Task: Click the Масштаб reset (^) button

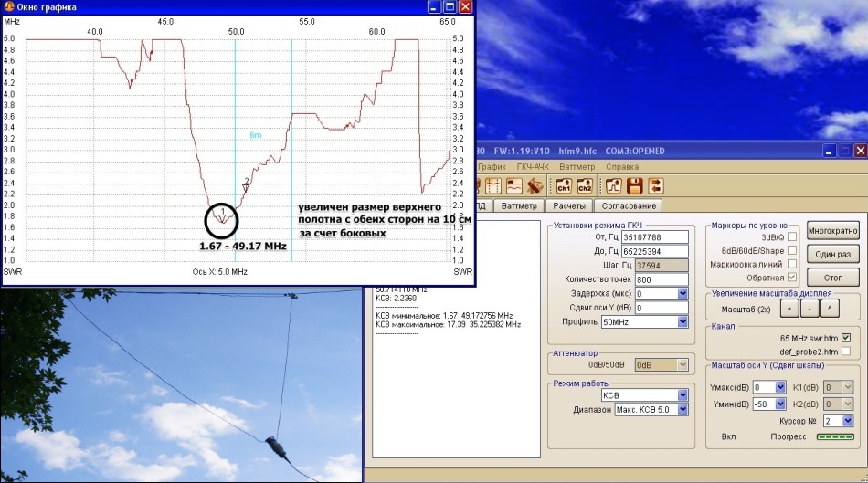Action: [x=830, y=309]
